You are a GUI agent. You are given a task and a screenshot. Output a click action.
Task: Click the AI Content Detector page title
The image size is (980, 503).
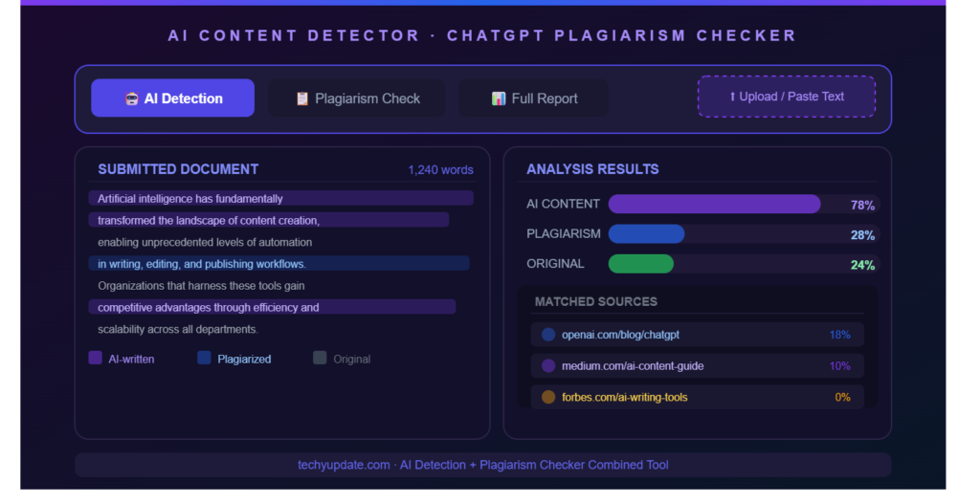tap(482, 35)
